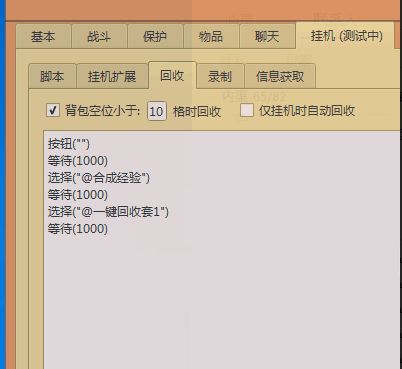Switch to the 信息获取 sub-tab
Image resolution: width=402 pixels, height=369 pixels.
(280, 76)
